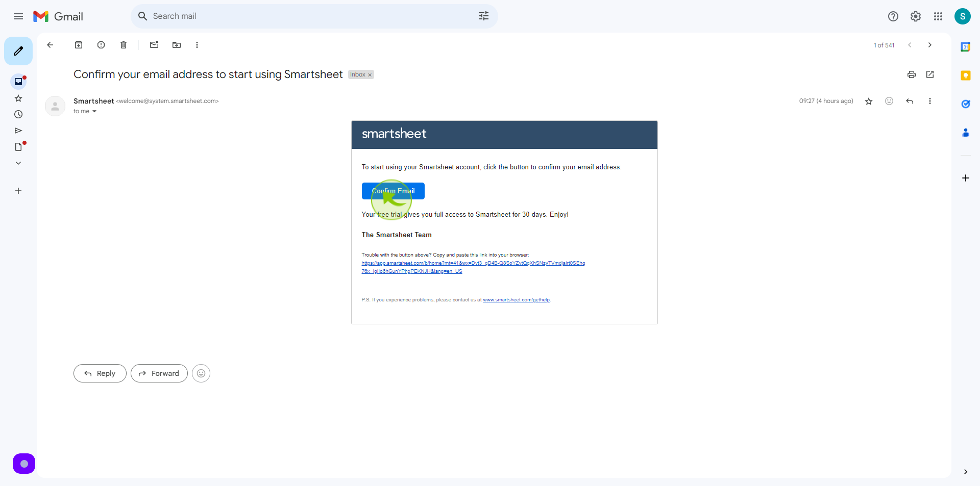The image size is (980, 486).
Task: Click the purple circle widget button
Action: [x=24, y=464]
